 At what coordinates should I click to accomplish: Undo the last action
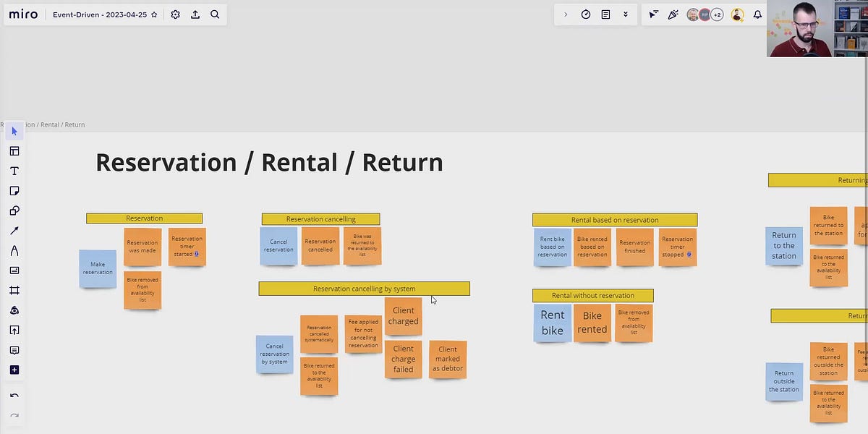pos(14,395)
